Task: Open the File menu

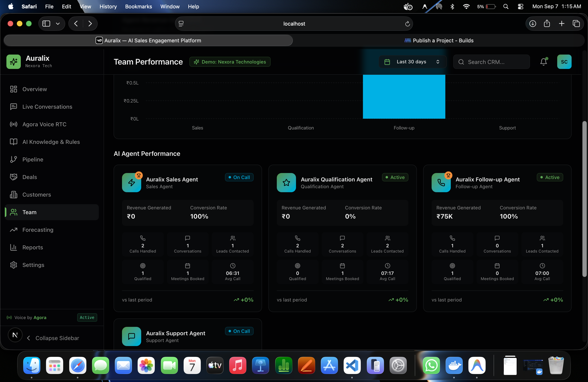Action: tap(49, 6)
